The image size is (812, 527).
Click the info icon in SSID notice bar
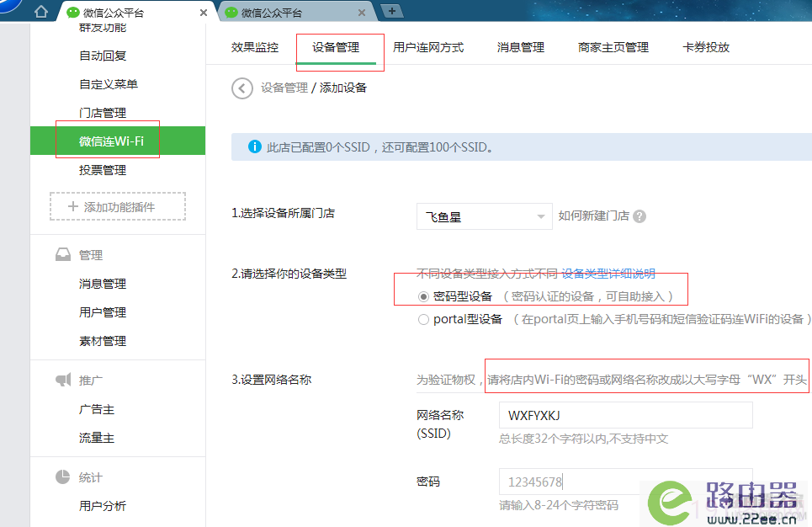tap(255, 146)
